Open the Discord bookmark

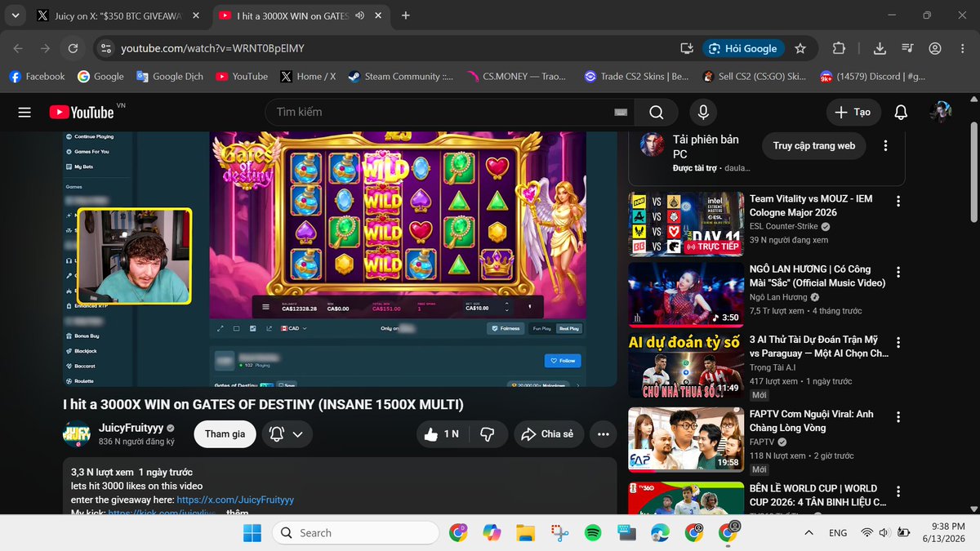tap(872, 76)
